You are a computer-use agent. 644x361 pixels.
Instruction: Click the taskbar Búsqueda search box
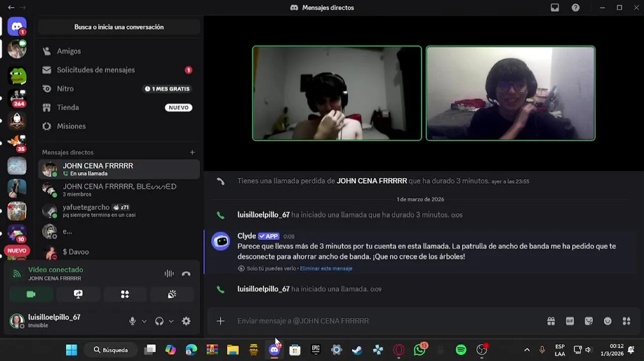click(x=110, y=350)
